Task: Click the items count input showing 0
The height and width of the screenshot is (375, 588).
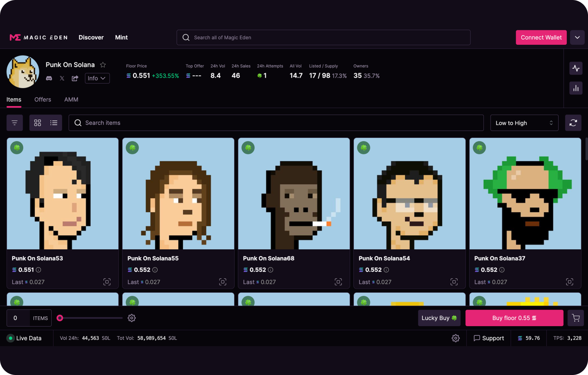Action: coord(18,318)
